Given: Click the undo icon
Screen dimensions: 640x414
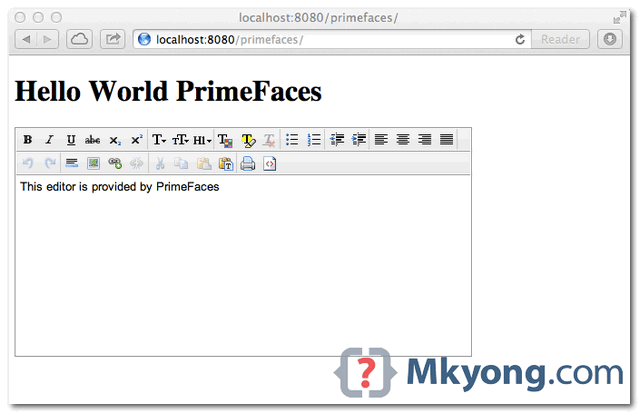Looking at the screenshot, I should 28,163.
